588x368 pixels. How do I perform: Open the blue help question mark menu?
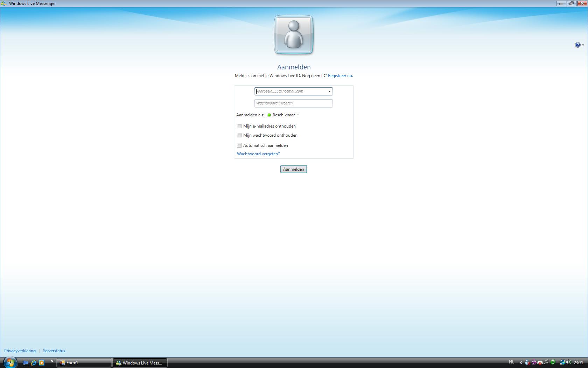coord(579,45)
